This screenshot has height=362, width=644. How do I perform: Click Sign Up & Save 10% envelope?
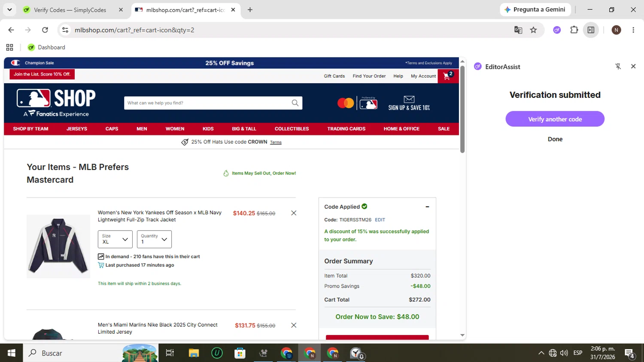click(409, 103)
